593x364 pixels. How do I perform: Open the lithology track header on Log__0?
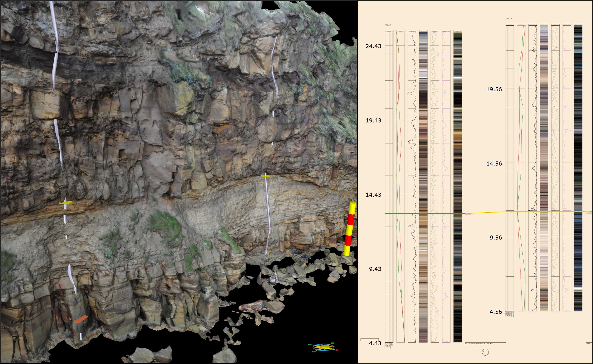[x=390, y=31]
